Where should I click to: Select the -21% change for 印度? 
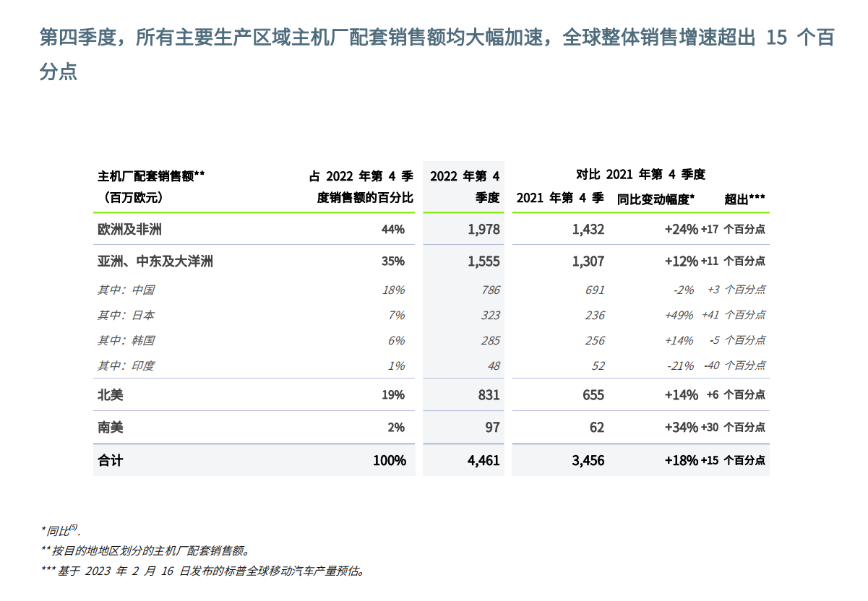click(681, 366)
